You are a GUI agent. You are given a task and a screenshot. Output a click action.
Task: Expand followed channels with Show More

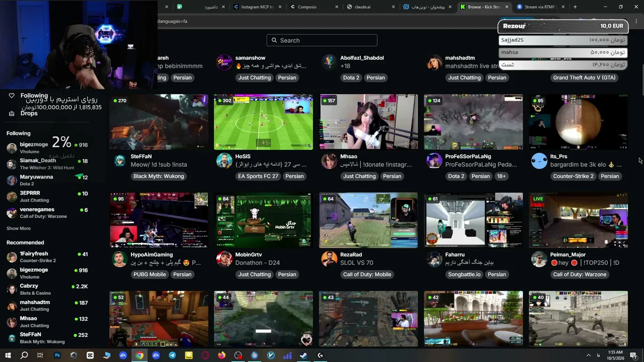tap(19, 228)
